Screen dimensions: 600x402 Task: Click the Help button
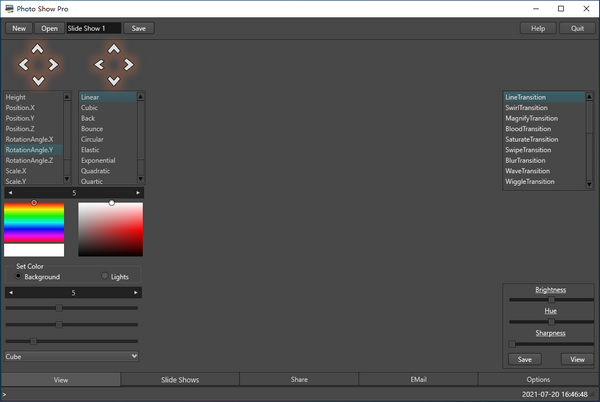(x=538, y=28)
